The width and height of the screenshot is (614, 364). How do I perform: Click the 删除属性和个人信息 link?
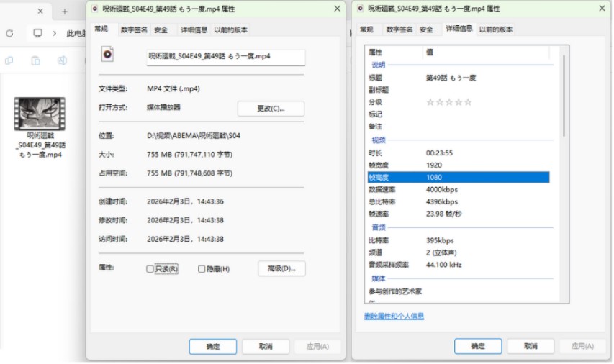pyautogui.click(x=394, y=317)
